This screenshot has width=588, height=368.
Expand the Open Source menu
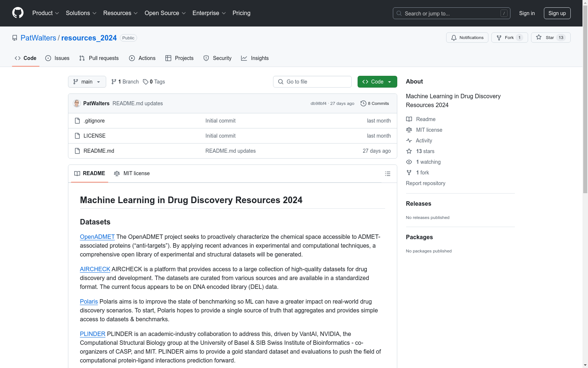click(x=165, y=13)
